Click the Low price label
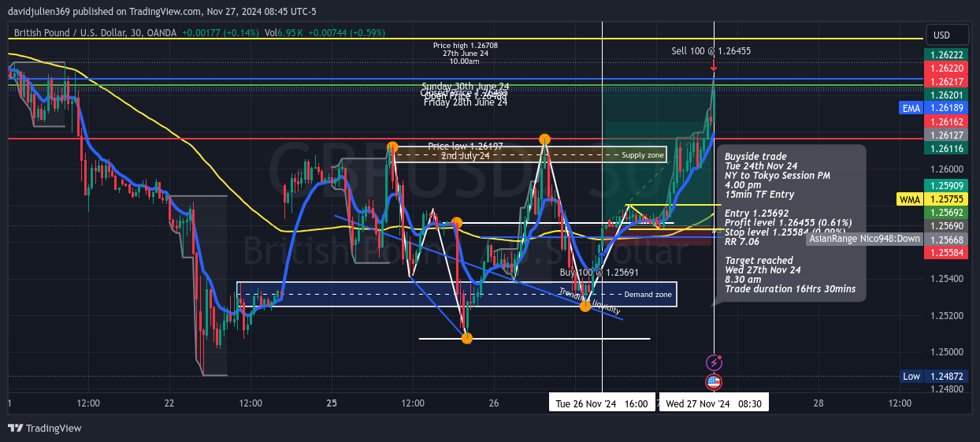This screenshot has height=442, width=980. (x=911, y=377)
